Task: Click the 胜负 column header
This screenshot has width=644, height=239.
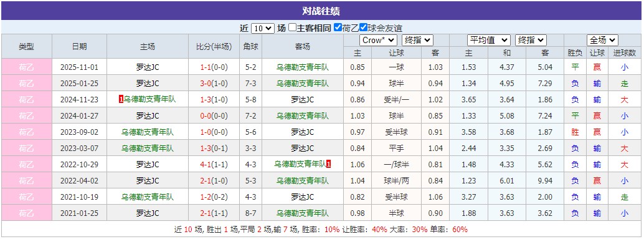Action: coord(575,52)
